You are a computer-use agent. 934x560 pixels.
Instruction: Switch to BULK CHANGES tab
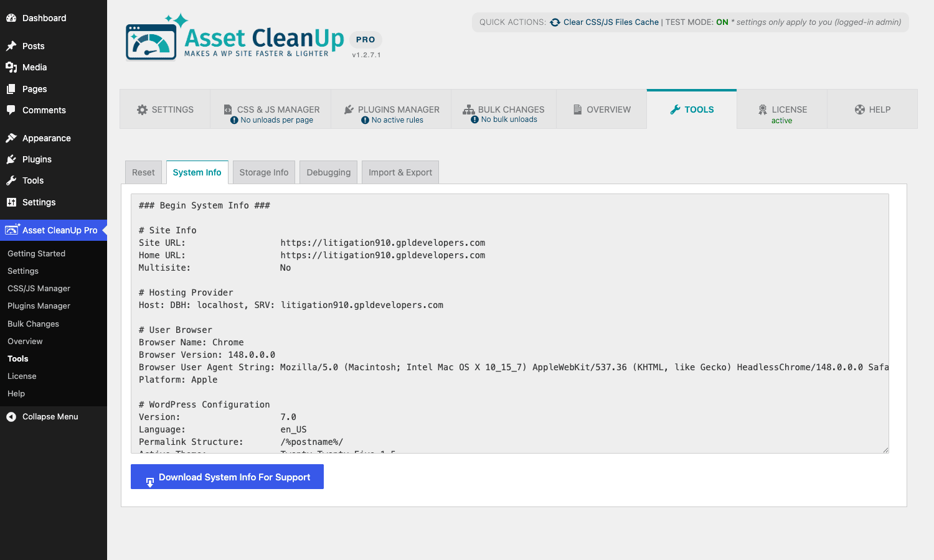click(x=504, y=110)
